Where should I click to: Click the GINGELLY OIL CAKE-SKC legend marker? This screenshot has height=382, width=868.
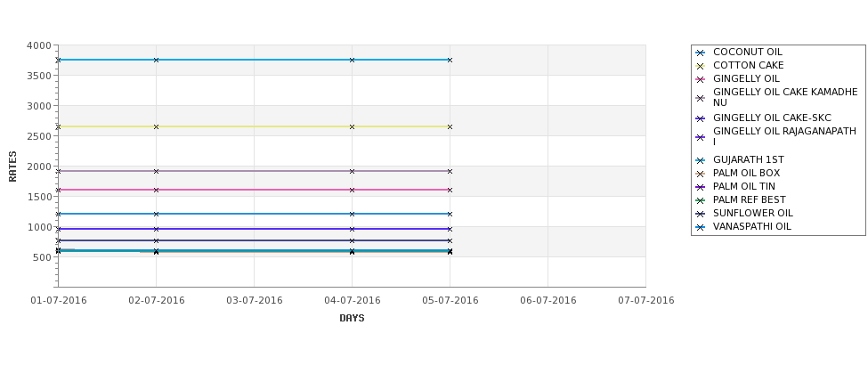(x=701, y=118)
